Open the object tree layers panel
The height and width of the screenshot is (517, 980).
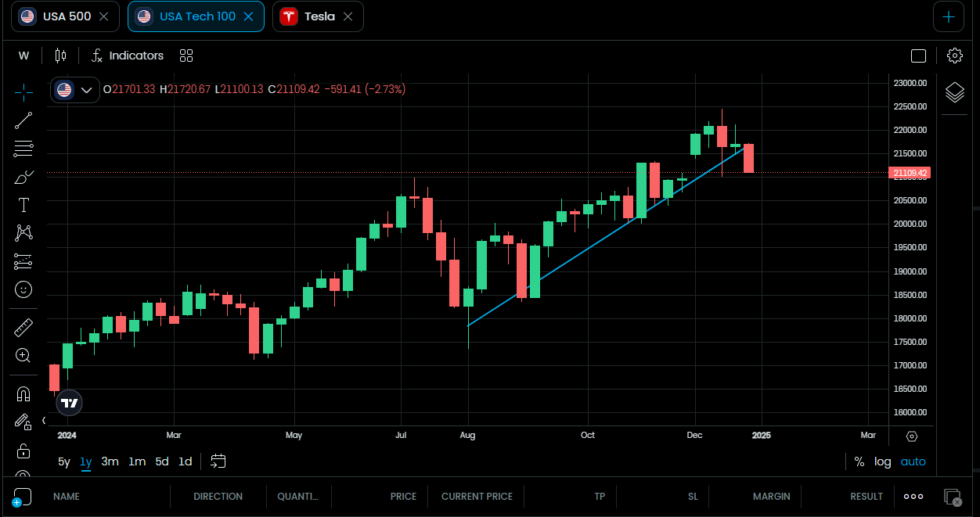tap(954, 92)
